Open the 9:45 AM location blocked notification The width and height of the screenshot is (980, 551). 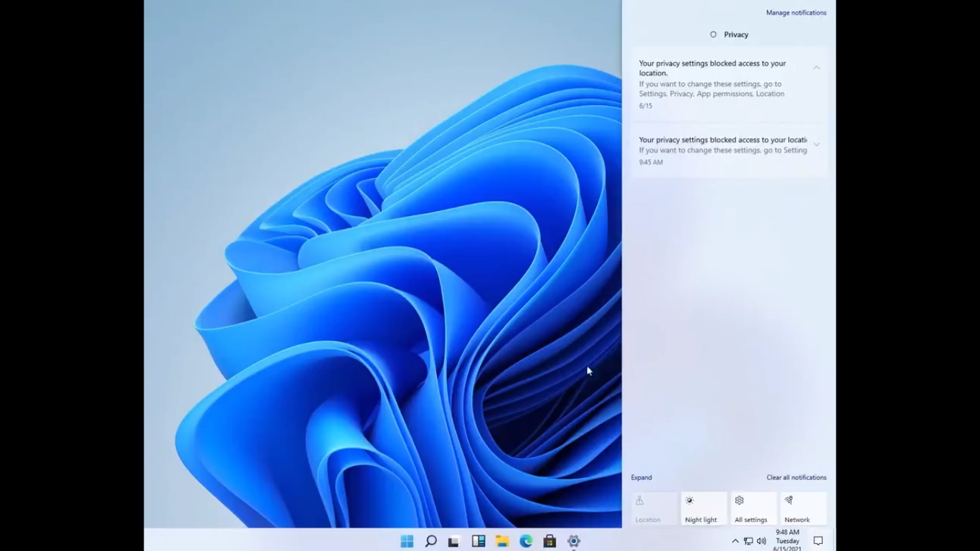(729, 151)
